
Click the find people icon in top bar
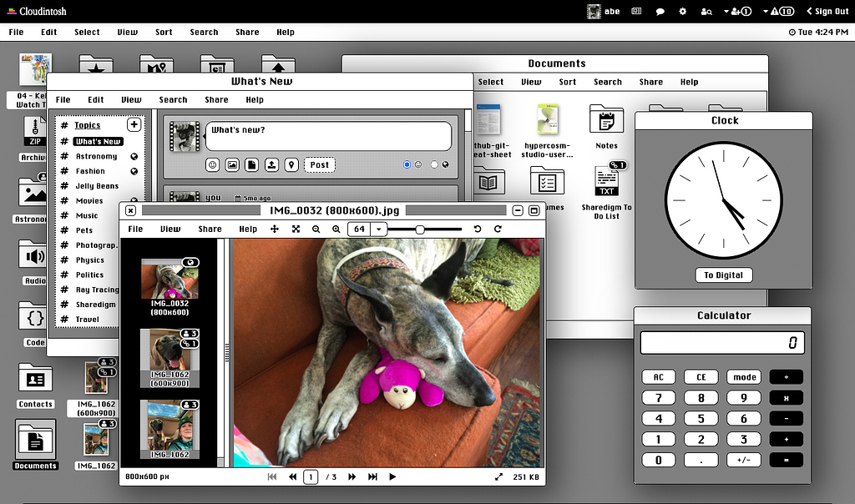[x=706, y=12]
